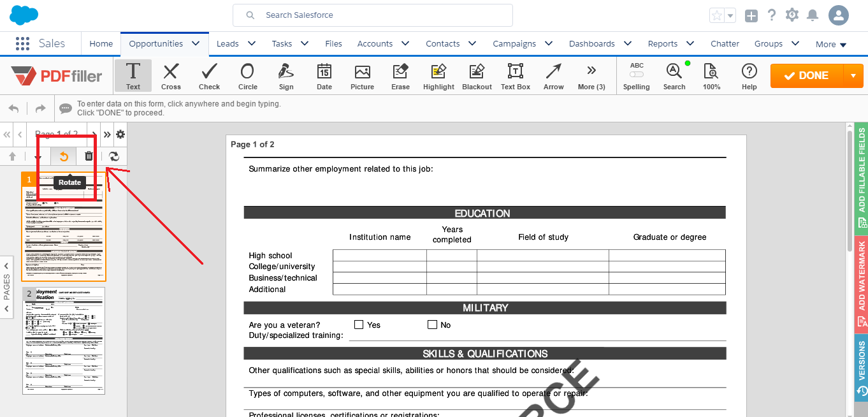Click the favorites star icon
The width and height of the screenshot is (868, 417).
coord(717,15)
